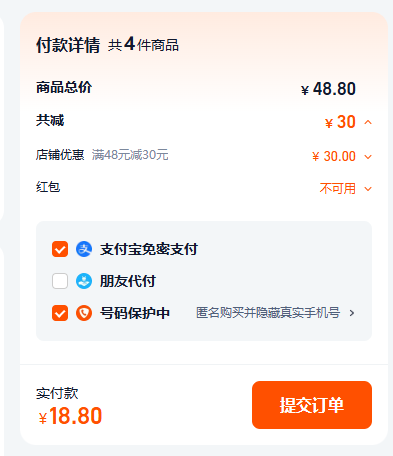The image size is (393, 456).
Task: Click the 满48元减30元 promotion text
Action: coord(130,155)
